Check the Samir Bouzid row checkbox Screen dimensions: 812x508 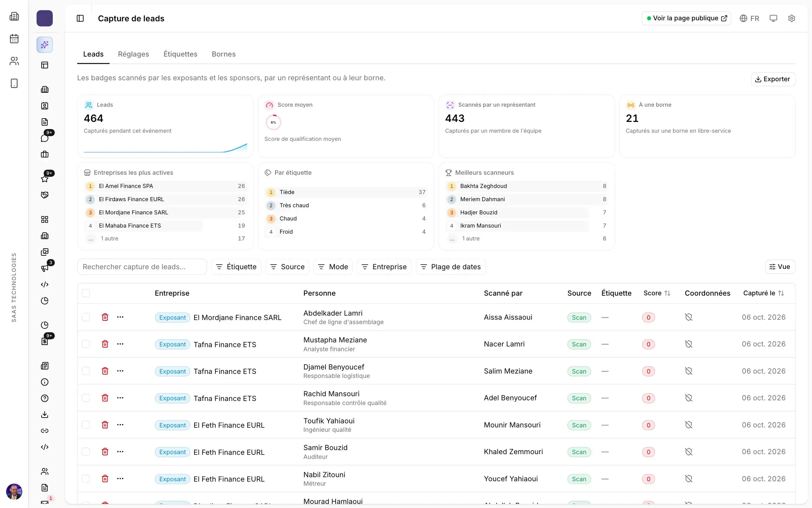[x=86, y=451]
